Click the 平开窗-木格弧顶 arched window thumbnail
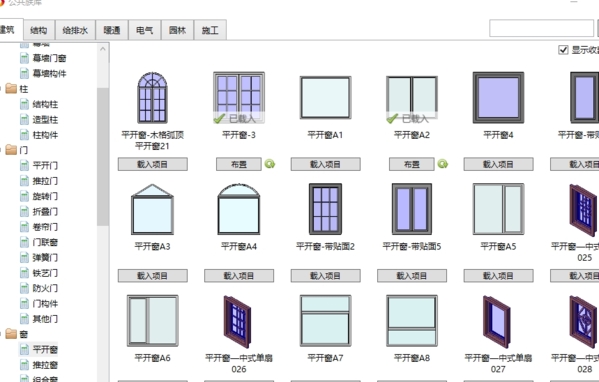Viewport: 599px width, 382px height. click(x=152, y=97)
